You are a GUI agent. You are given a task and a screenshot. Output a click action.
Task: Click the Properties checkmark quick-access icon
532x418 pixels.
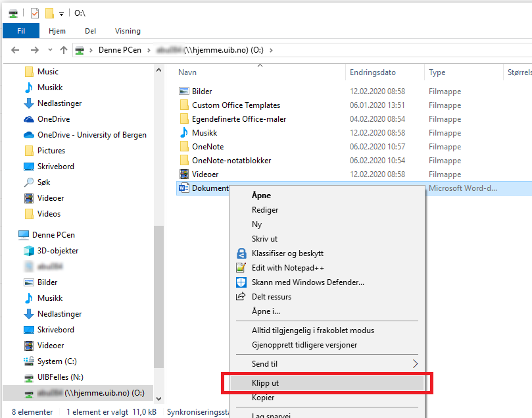35,13
